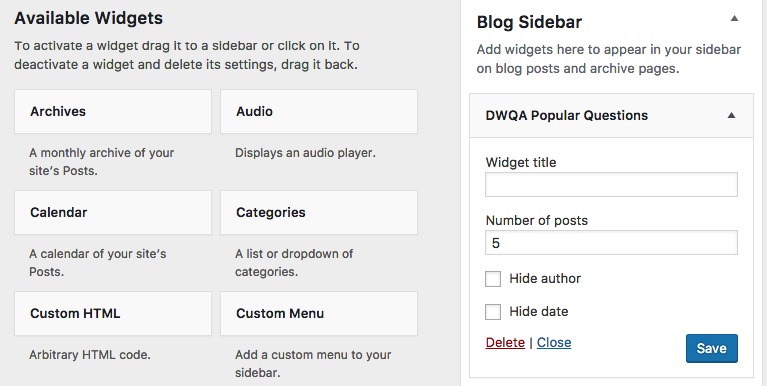This screenshot has height=386, width=767.
Task: Collapse DWQA Popular Questions widget arrow
Action: click(x=731, y=115)
